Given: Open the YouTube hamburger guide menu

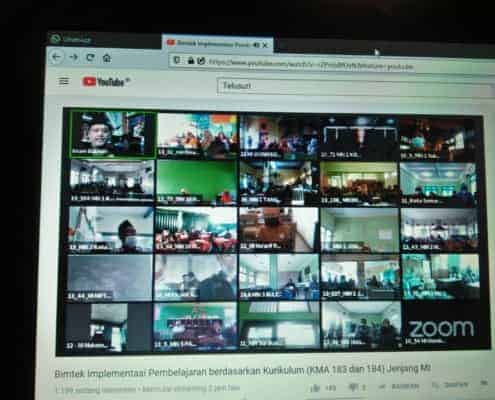Looking at the screenshot, I should click(63, 81).
